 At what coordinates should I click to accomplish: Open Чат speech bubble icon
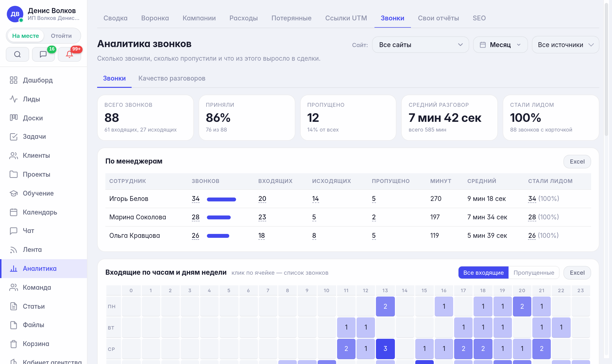[14, 231]
